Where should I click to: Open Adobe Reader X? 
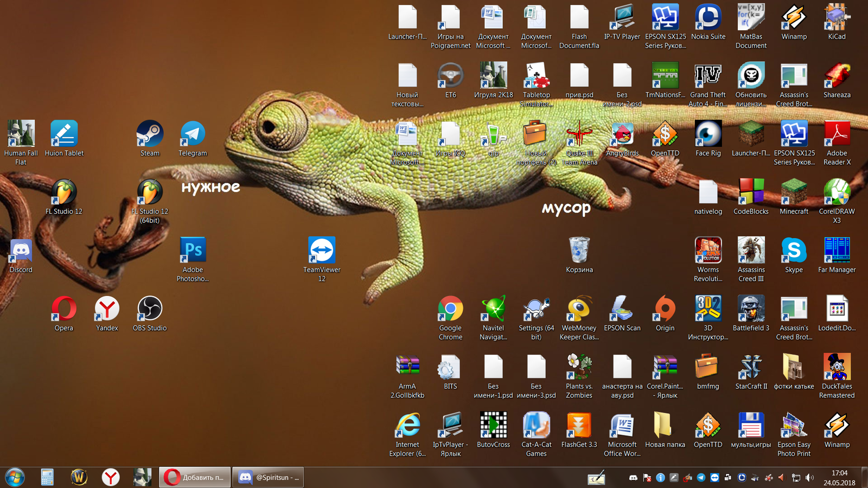point(837,143)
